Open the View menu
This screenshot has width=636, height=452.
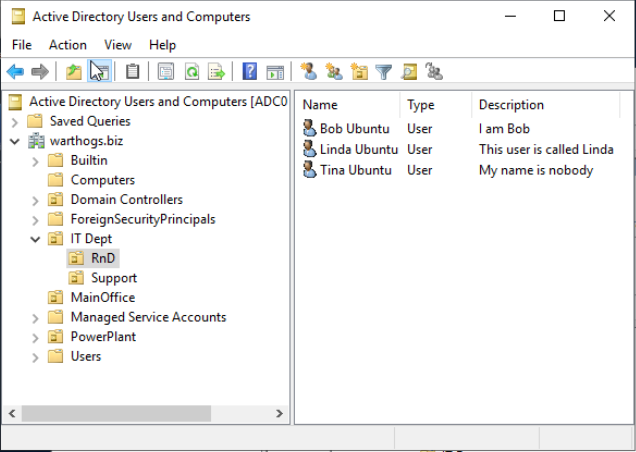coord(118,45)
